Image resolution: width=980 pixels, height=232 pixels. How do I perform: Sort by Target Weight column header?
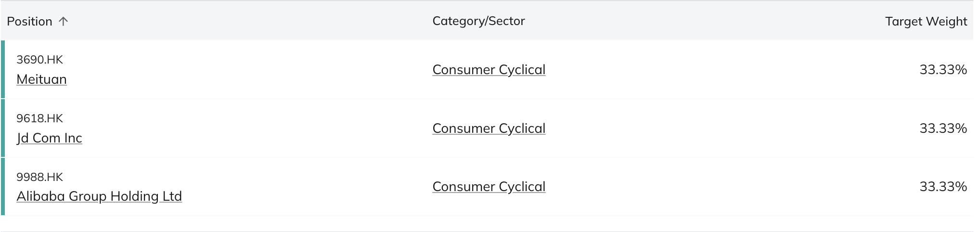[x=926, y=21]
